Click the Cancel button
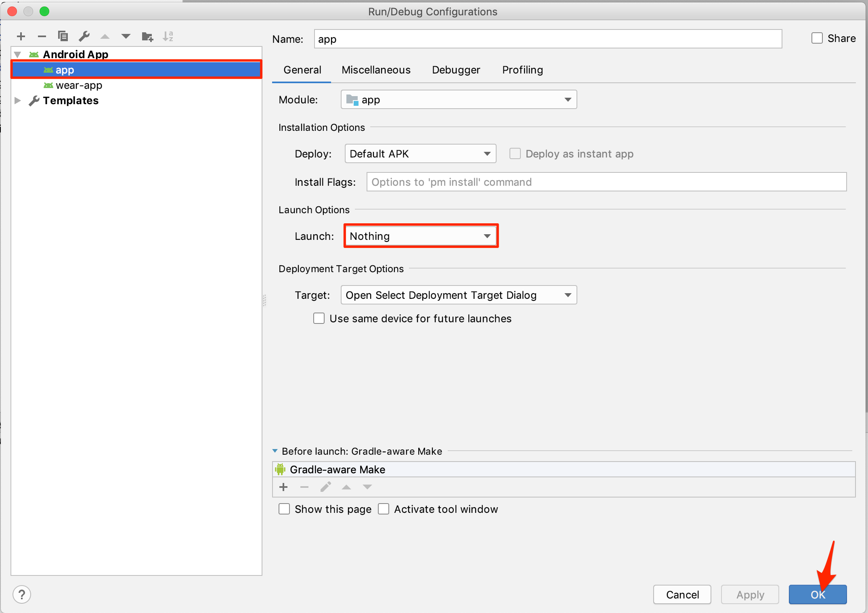 tap(682, 594)
